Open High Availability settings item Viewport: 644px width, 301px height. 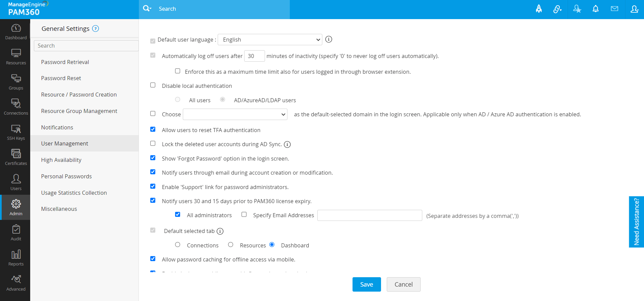pyautogui.click(x=61, y=160)
